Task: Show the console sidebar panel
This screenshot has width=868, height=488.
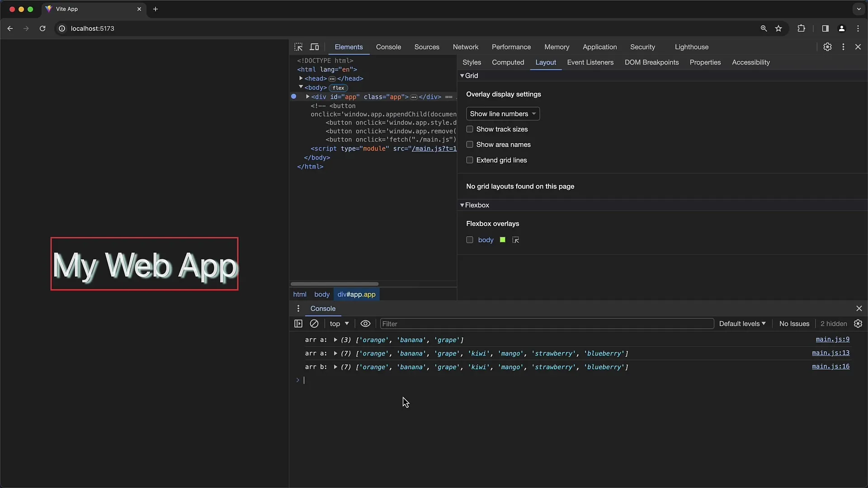Action: pos(298,324)
